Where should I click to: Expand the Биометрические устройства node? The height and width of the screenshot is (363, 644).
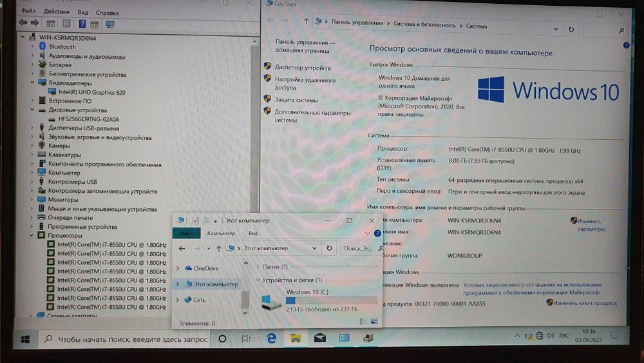(x=32, y=74)
